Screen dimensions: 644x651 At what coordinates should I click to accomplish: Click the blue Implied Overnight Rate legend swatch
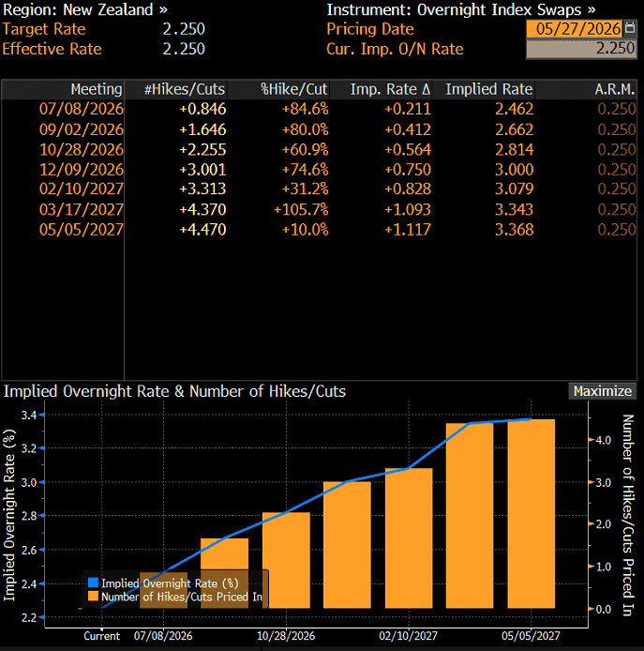[94, 583]
